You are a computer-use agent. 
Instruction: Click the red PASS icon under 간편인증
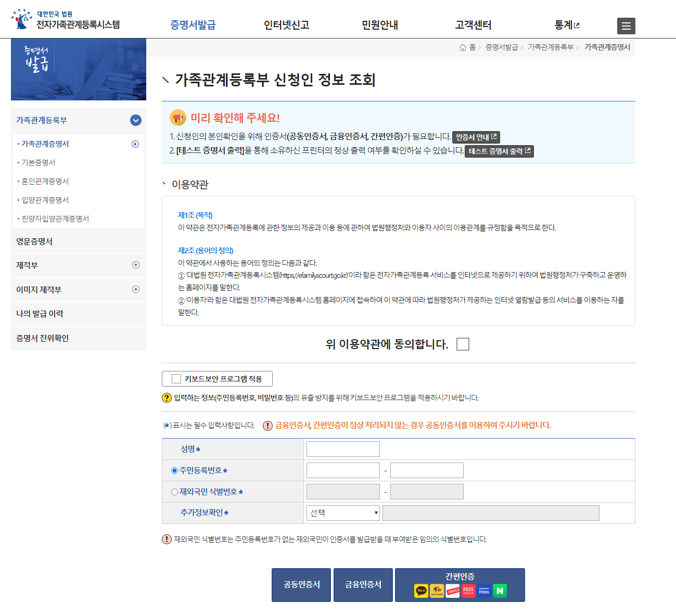tap(468, 591)
